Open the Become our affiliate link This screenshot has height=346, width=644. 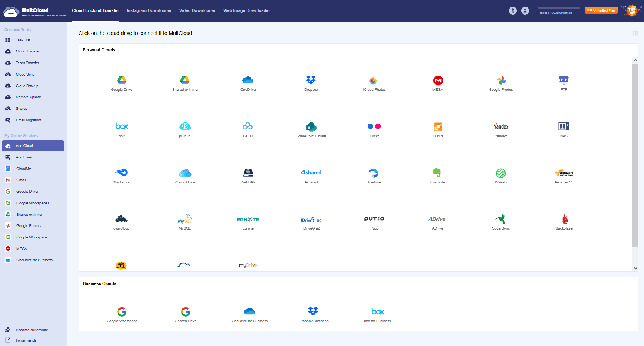tap(32, 330)
